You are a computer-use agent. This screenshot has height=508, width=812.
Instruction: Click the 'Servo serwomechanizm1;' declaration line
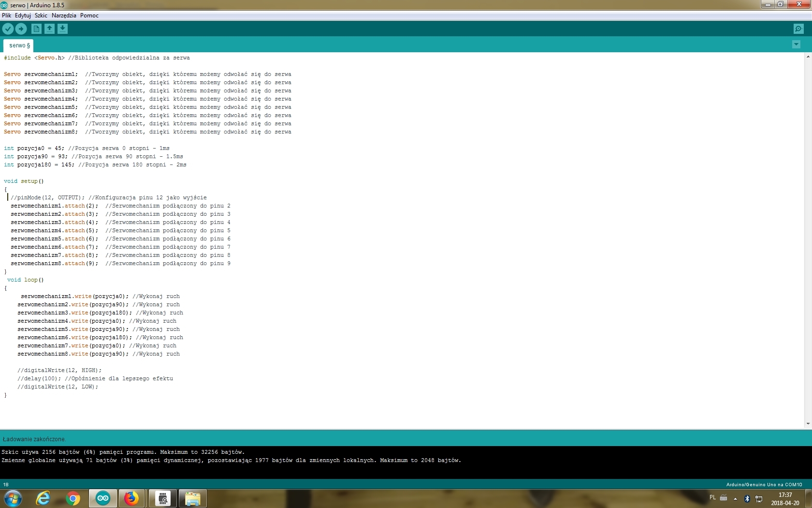[147, 75]
